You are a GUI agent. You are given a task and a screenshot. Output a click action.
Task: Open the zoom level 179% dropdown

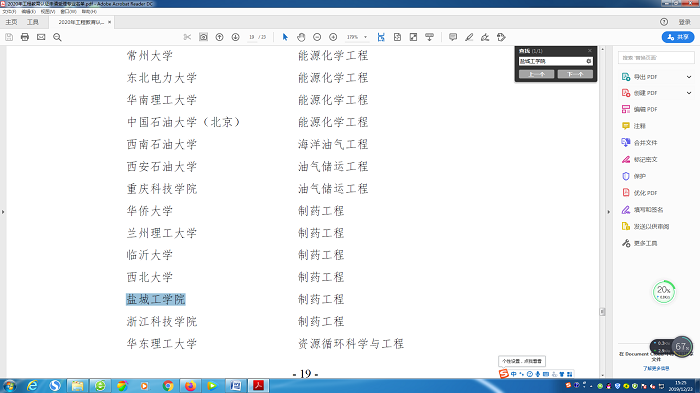tap(366, 37)
